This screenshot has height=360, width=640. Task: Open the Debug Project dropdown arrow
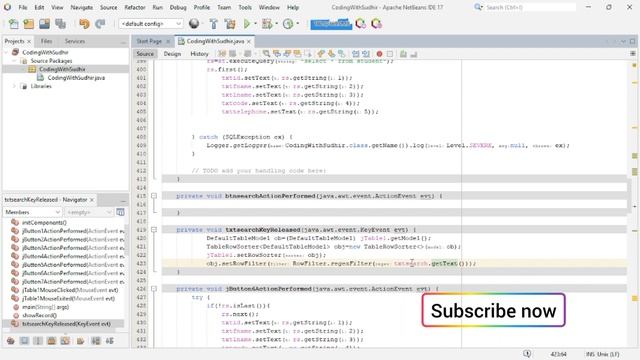click(x=276, y=24)
